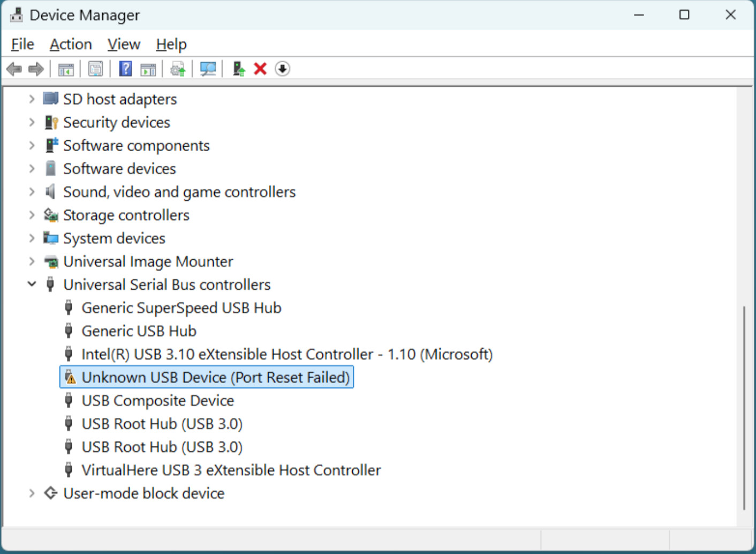
Task: Click the USB controllers category plug icon
Action: click(x=50, y=284)
